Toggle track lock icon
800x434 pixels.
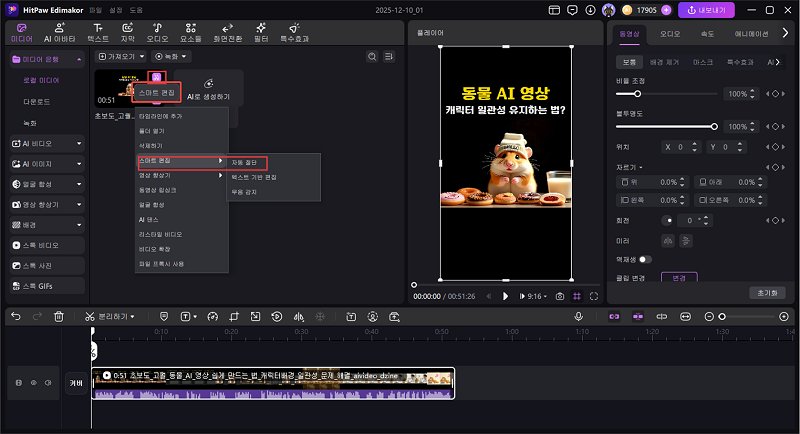click(x=19, y=382)
